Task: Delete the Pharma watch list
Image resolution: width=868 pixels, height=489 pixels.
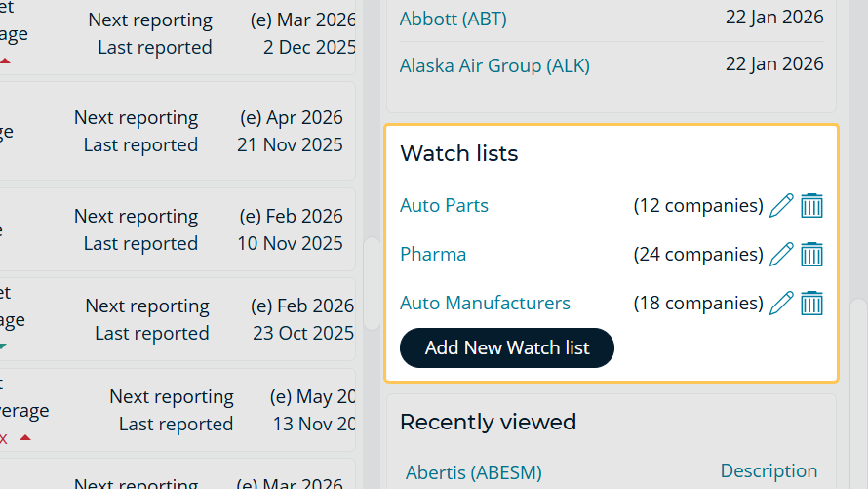Action: pos(811,254)
